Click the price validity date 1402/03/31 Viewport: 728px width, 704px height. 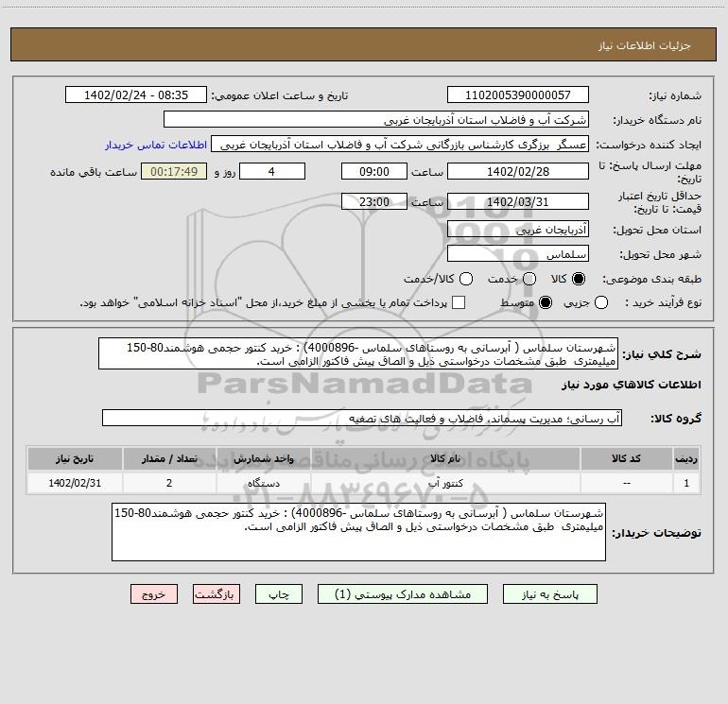(x=518, y=202)
